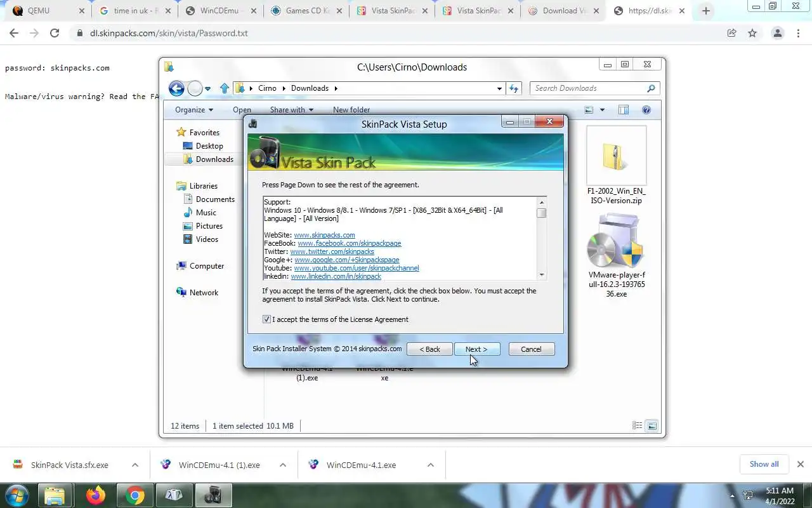Open options for SkinPack Vista.sfx.exe download

(x=135, y=465)
